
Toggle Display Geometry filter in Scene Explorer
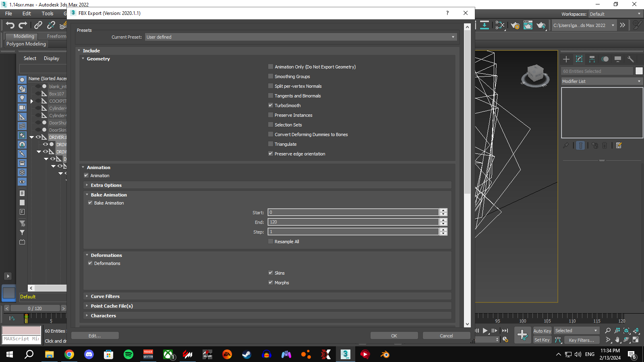(22, 80)
